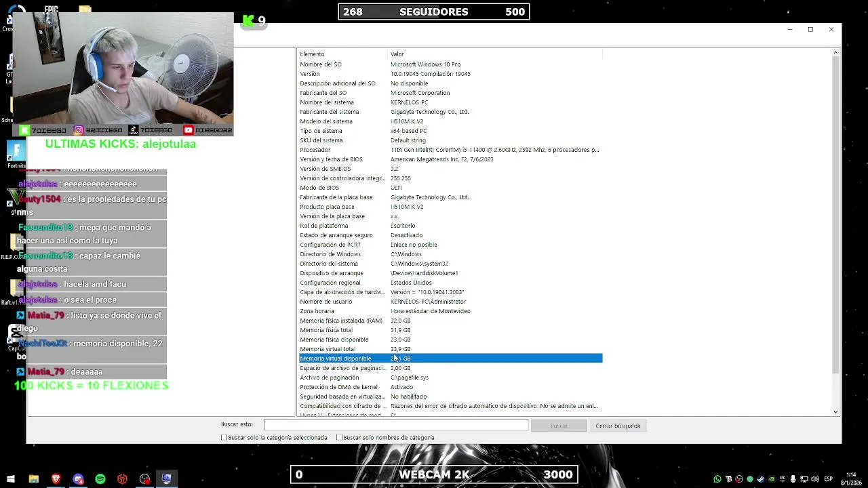Select Protección de DMA de kernel row
This screenshot has width=868, height=488.
(450, 387)
